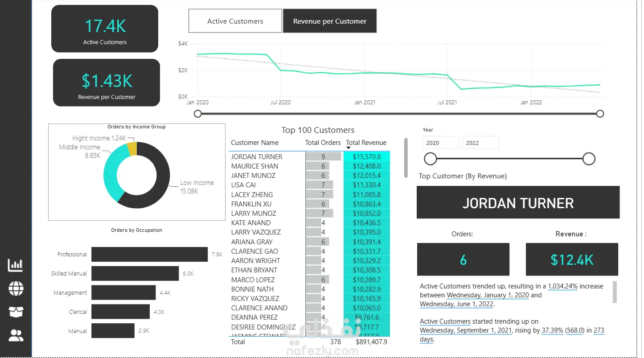
Task: Select the Manual occupation bar
Action: [x=113, y=331]
